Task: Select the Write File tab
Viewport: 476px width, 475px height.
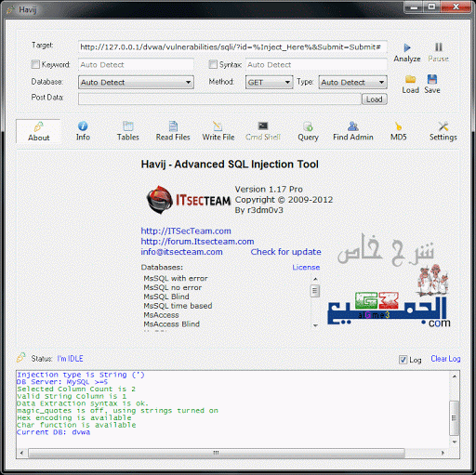Action: (x=218, y=131)
